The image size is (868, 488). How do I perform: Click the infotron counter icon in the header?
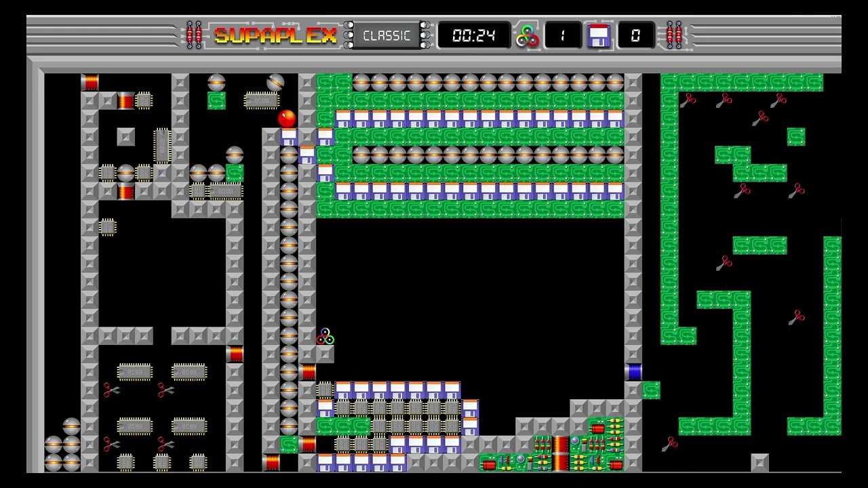(x=527, y=35)
